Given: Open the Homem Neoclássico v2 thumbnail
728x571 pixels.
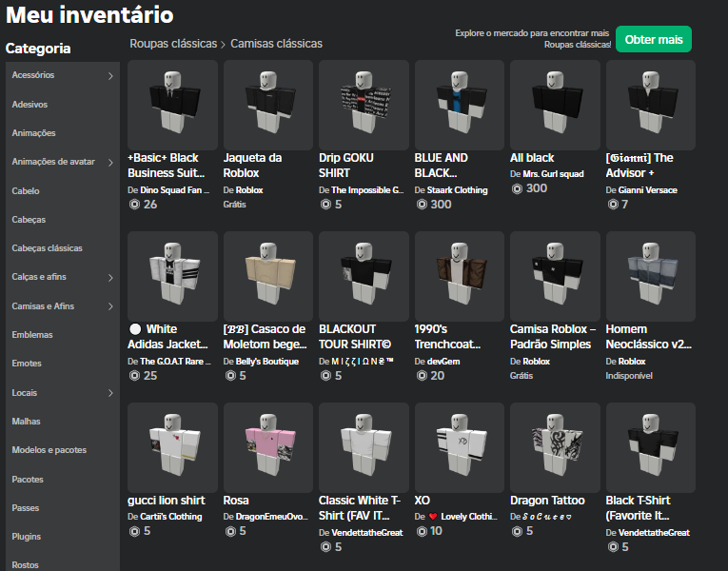Looking at the screenshot, I should tap(651, 276).
